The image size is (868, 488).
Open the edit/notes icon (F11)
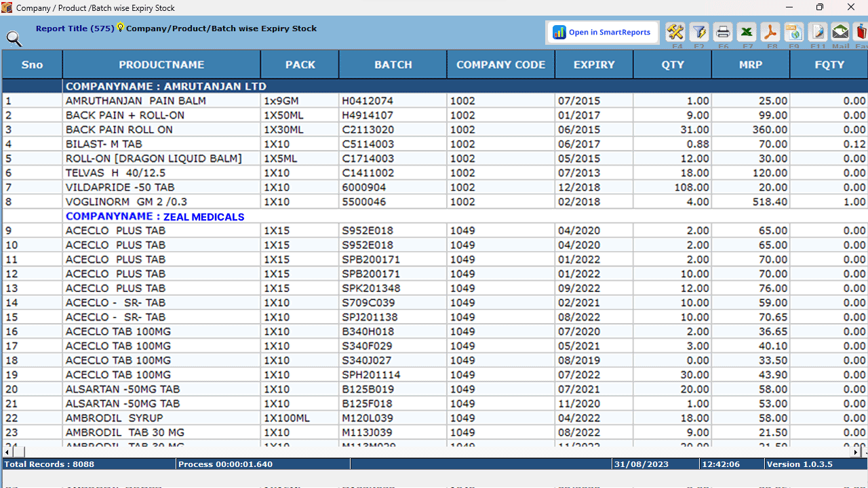818,32
